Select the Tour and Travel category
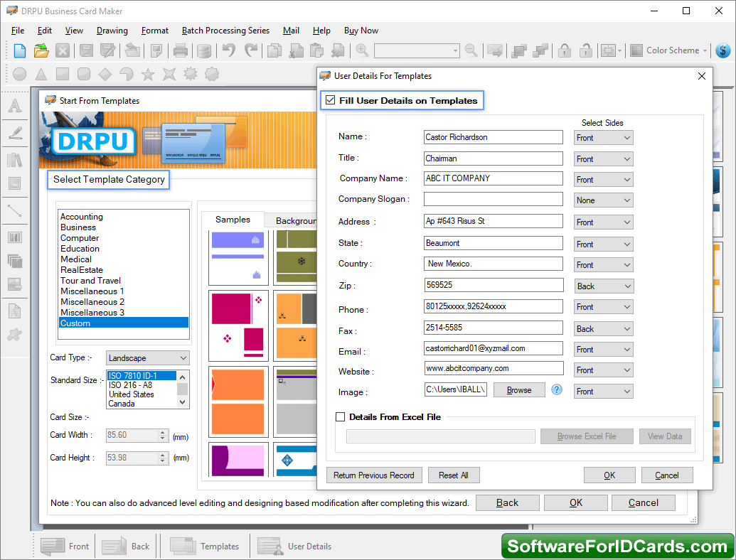The image size is (736, 560). (x=90, y=281)
